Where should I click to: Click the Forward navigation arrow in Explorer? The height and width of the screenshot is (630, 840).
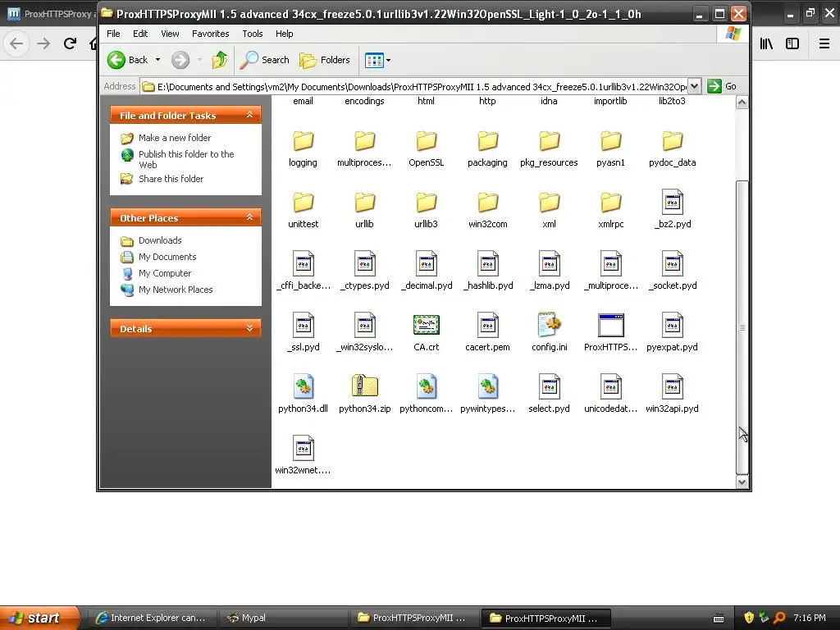click(x=180, y=60)
